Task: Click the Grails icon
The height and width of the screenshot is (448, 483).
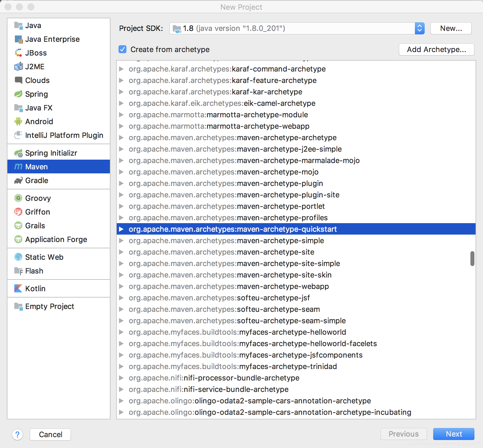Action: (x=18, y=225)
